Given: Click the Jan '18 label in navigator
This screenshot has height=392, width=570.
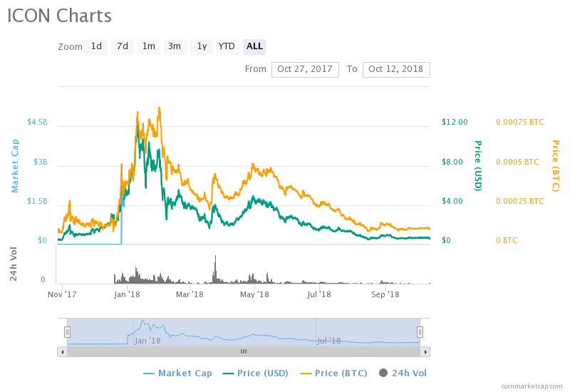Looking at the screenshot, I should tap(147, 341).
